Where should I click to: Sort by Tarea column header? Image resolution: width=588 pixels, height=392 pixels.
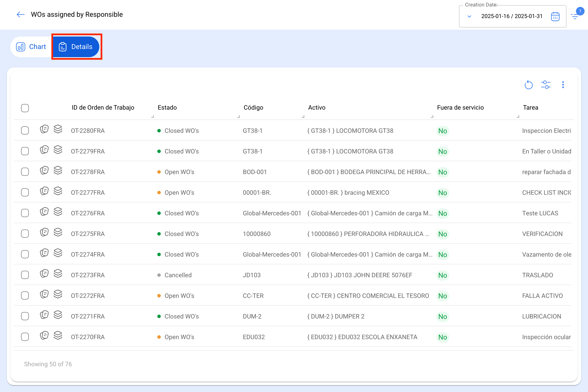click(530, 107)
